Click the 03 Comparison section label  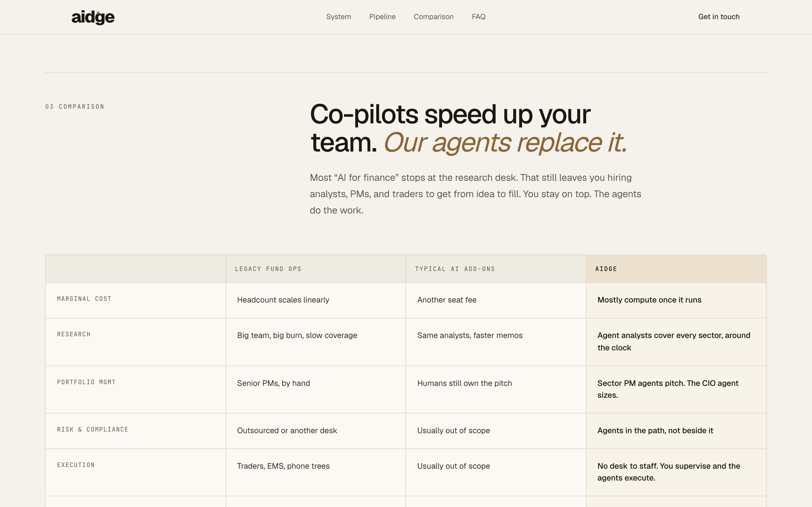[74, 107]
